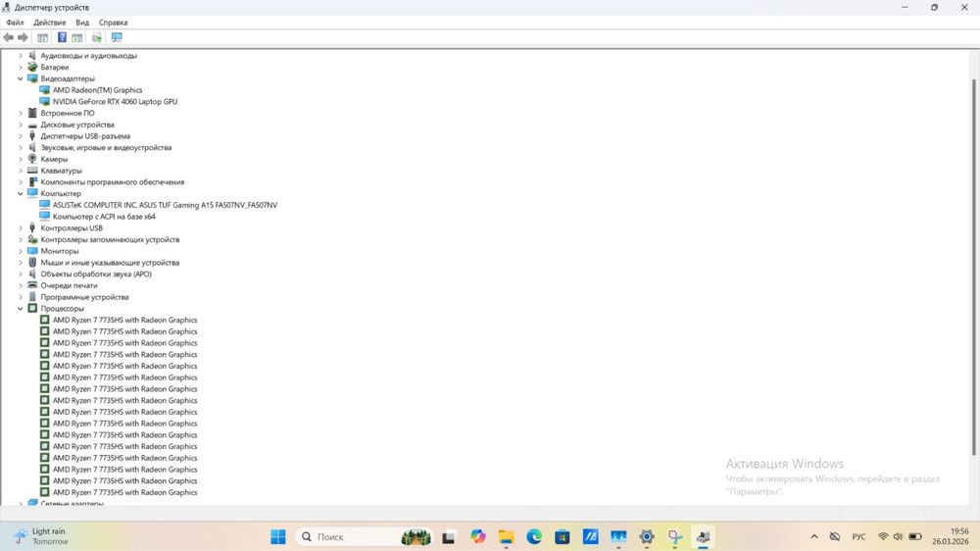The width and height of the screenshot is (980, 551).
Task: Open the Действие menu
Action: click(49, 23)
